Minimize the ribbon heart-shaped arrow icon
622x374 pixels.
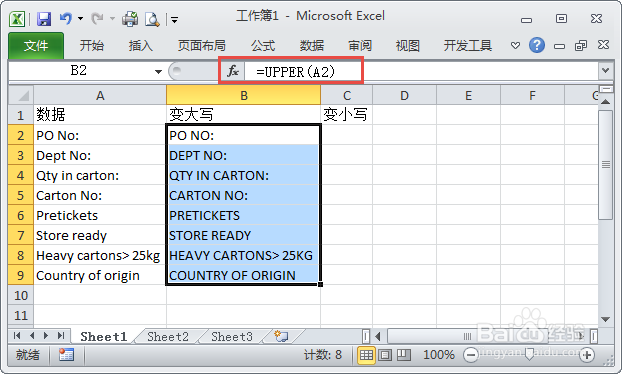point(515,46)
